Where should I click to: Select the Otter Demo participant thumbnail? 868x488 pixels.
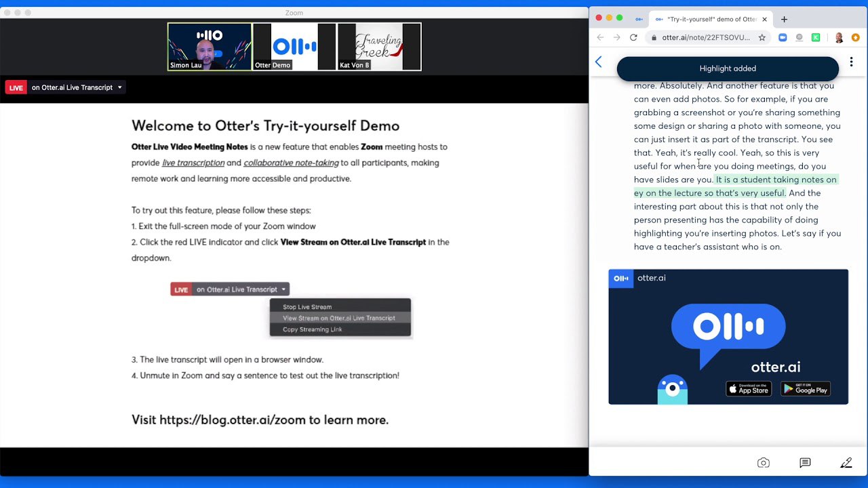tap(294, 47)
